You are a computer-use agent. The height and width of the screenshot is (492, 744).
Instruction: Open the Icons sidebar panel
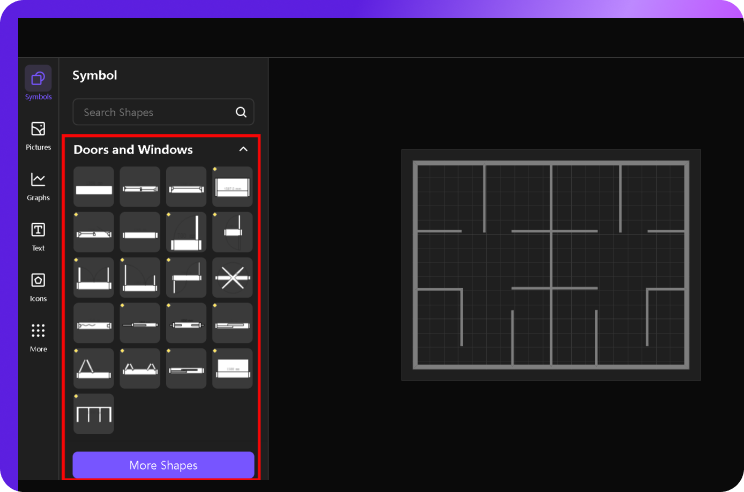[x=38, y=287]
